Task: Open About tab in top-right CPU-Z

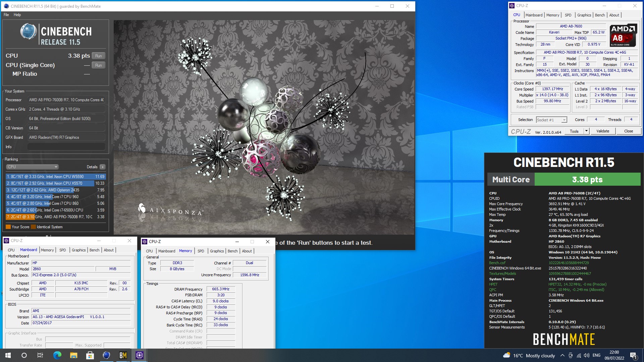Action: pos(614,15)
